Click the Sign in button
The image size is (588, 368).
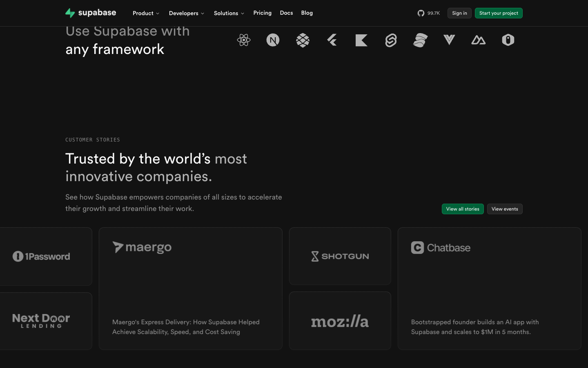pos(459,13)
